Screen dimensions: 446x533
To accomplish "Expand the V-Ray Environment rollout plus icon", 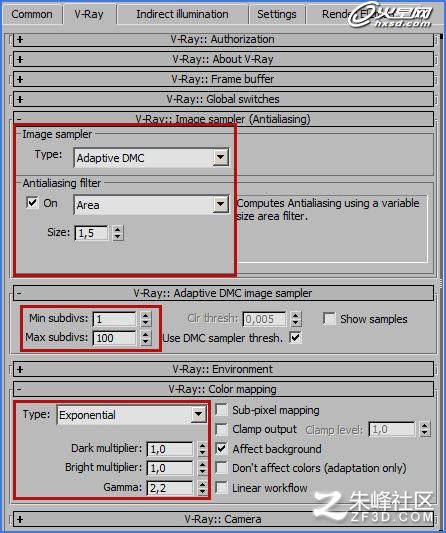I will point(20,369).
